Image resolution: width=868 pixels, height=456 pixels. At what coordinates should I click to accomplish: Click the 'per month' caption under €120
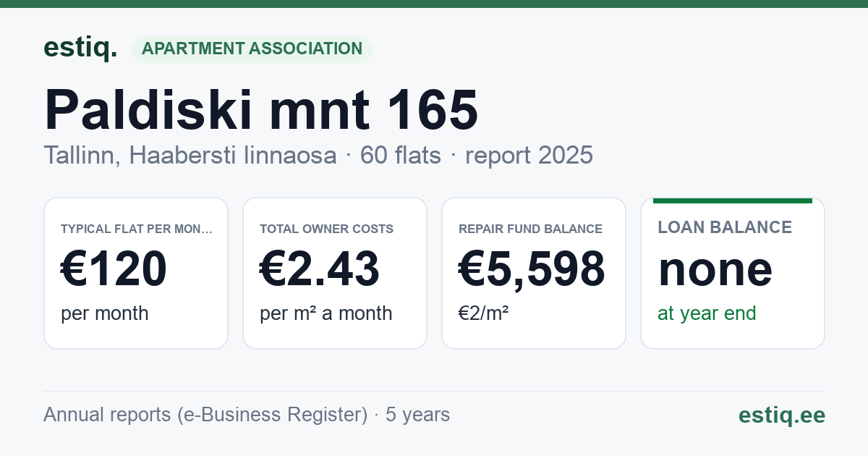pos(105,313)
